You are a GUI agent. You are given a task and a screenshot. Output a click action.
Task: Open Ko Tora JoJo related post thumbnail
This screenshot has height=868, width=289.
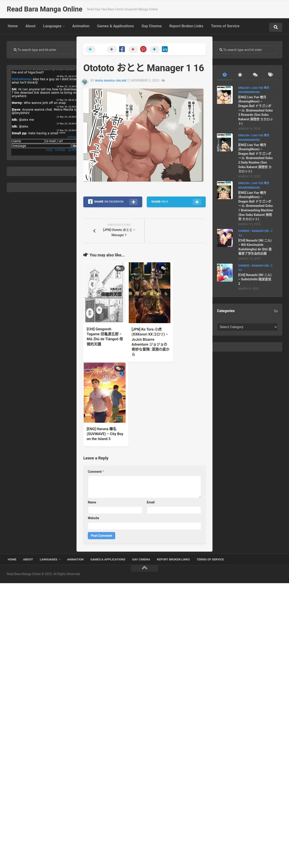[x=149, y=292]
